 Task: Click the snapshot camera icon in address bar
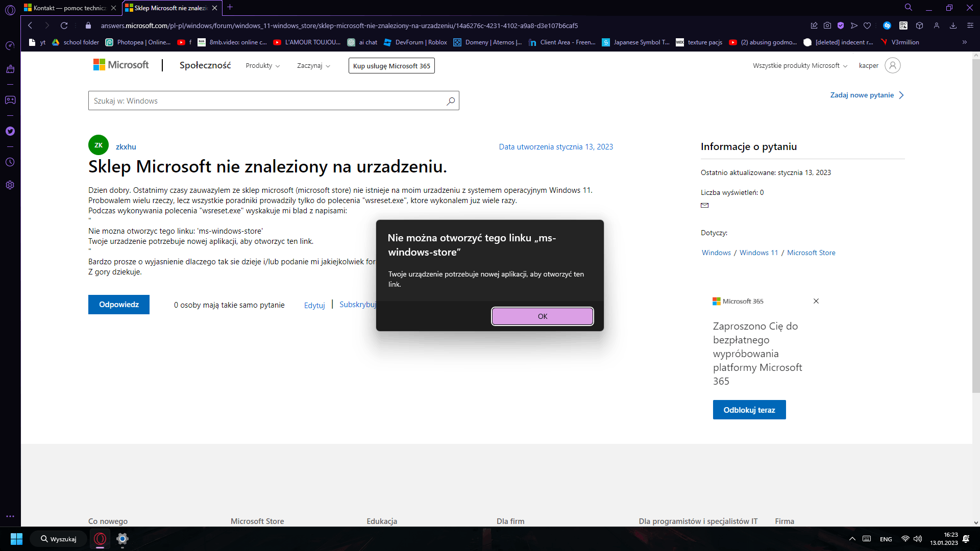pos(827,26)
